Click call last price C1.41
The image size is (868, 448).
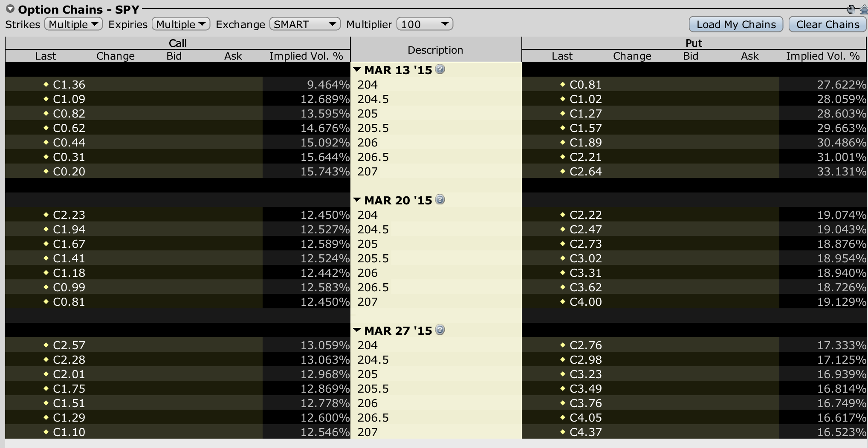69,258
